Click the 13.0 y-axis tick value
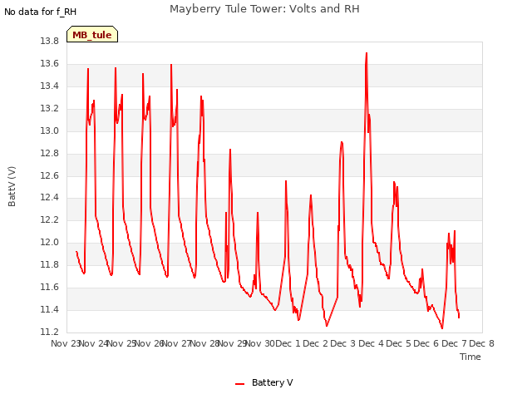 point(50,131)
